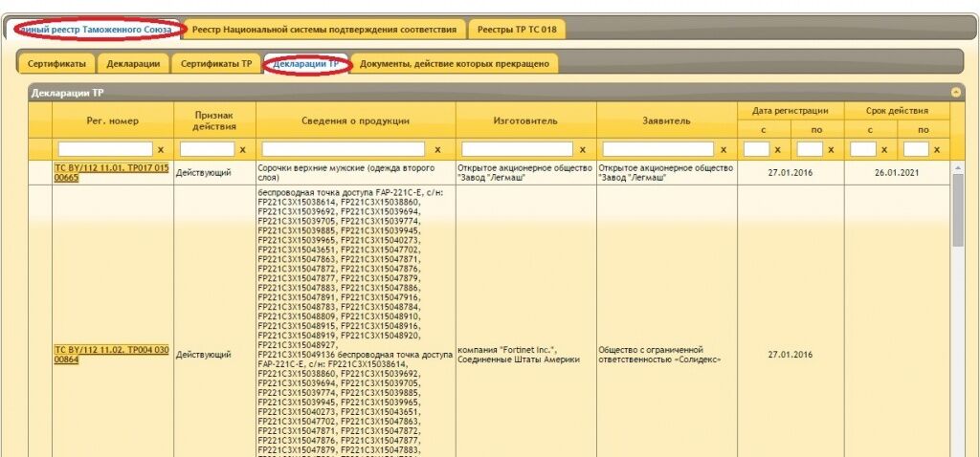Select the Завод "Легмаш" applicant cell
Screen dimensions: 980x457
(667, 173)
